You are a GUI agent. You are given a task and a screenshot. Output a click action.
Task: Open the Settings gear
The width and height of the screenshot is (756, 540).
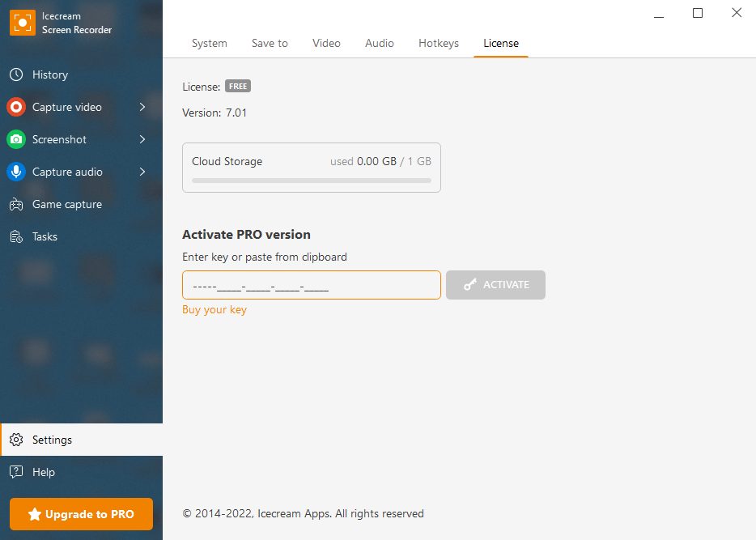52,440
